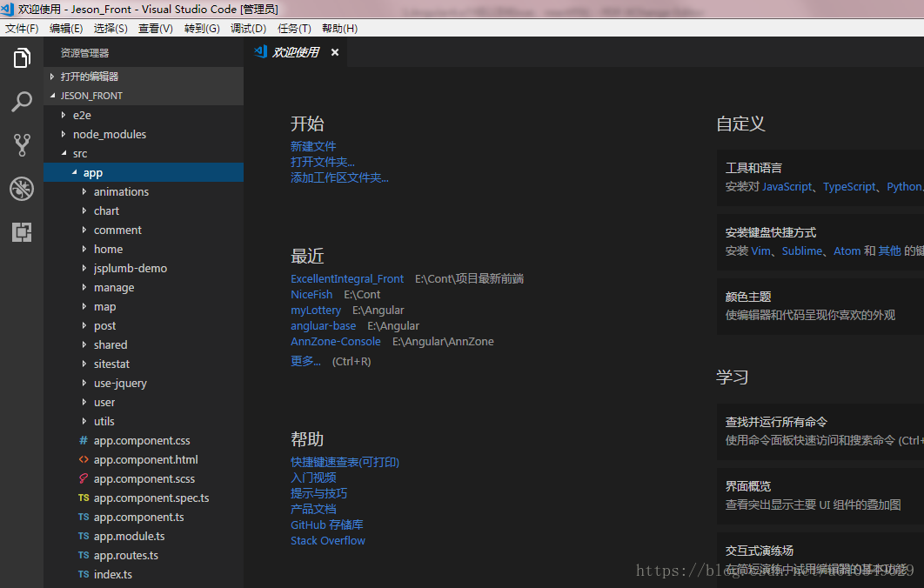924x588 pixels.
Task: Open the 入门视频 help link
Action: [x=313, y=478]
